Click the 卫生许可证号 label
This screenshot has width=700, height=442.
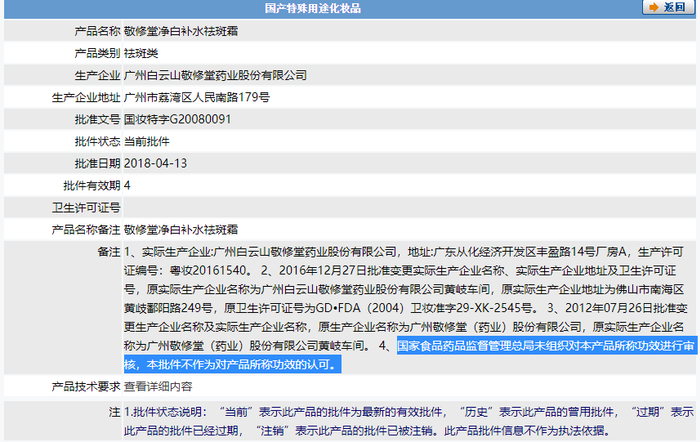coord(86,208)
